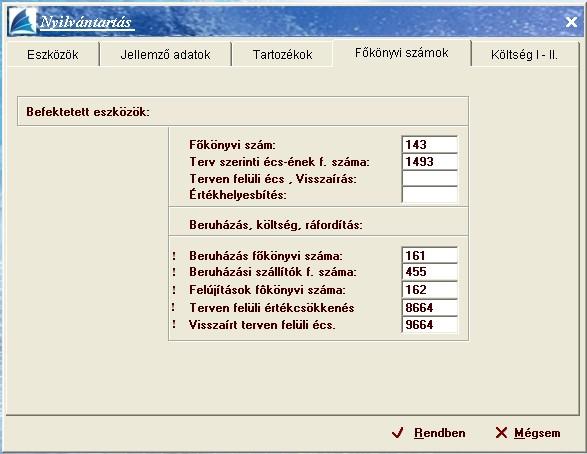Click the Terv szerinti écs-ének f. száma label
The image size is (587, 454).
279,162
